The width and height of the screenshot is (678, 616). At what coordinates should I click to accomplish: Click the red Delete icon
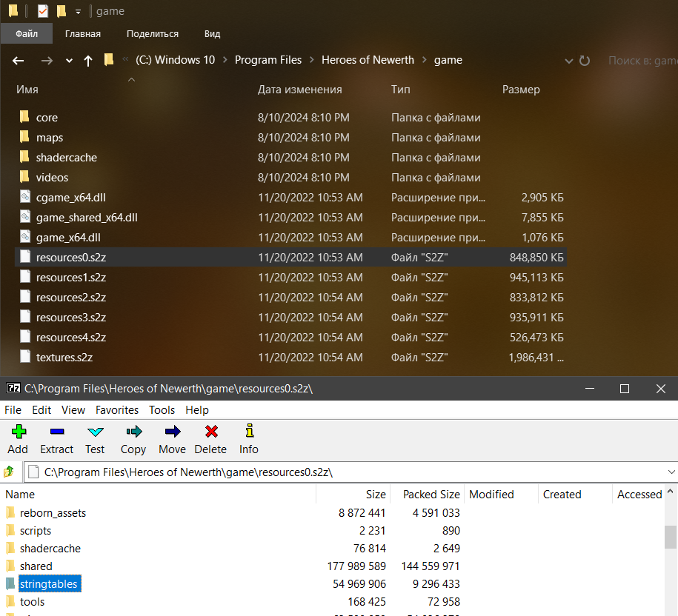211,432
